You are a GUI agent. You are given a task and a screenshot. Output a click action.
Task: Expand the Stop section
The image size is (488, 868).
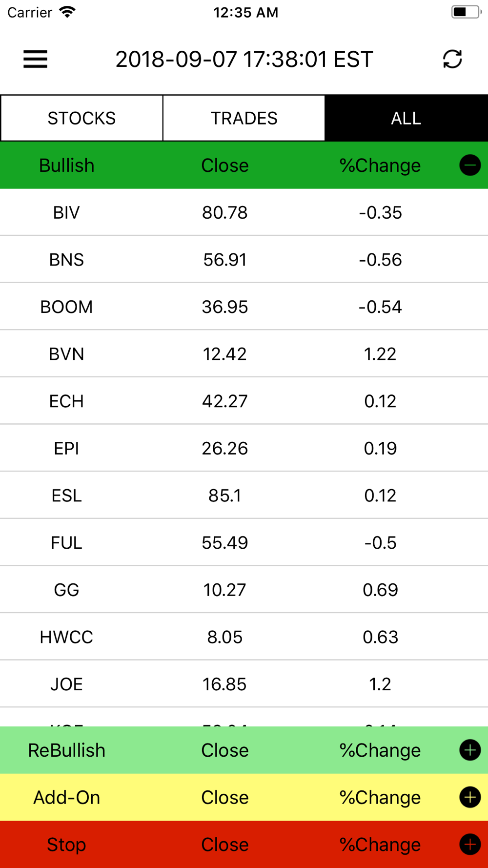click(470, 845)
